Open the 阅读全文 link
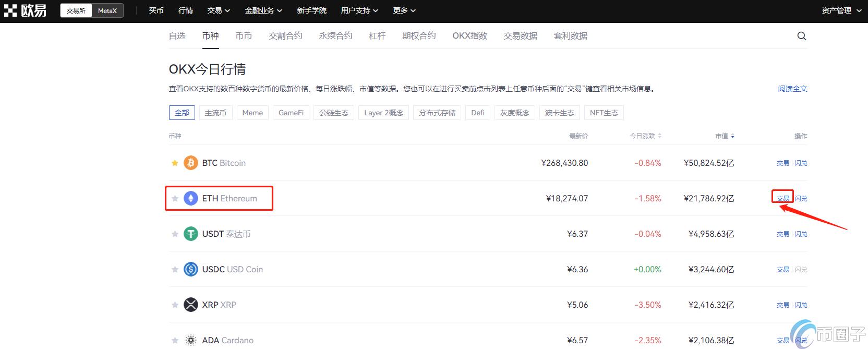The width and height of the screenshot is (868, 349). click(x=793, y=89)
